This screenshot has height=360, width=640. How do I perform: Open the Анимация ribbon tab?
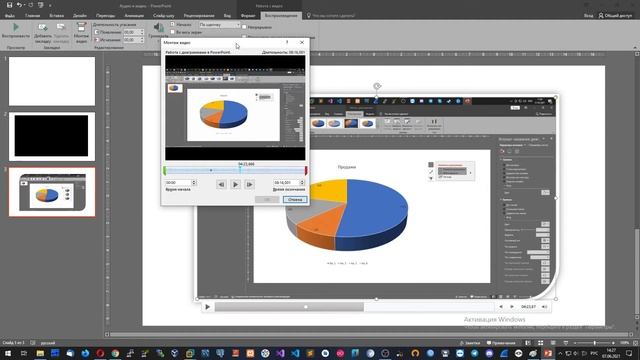pyautogui.click(x=134, y=16)
